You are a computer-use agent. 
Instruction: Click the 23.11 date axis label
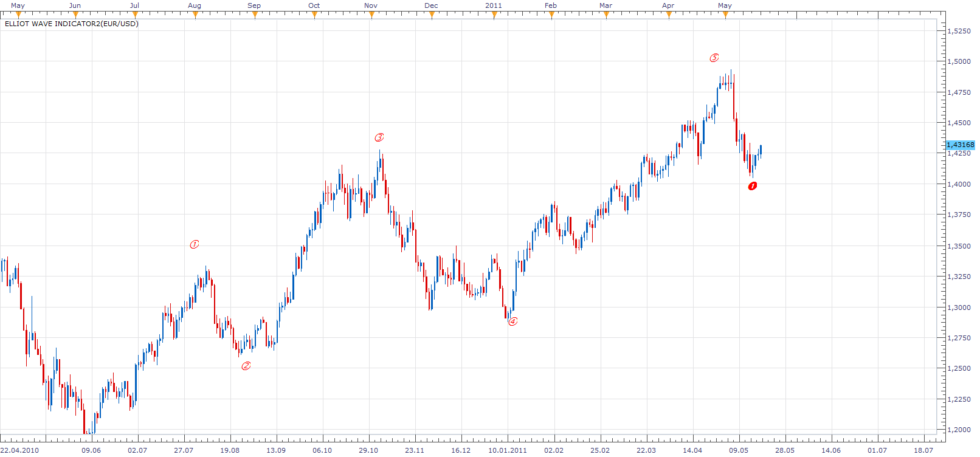click(415, 450)
